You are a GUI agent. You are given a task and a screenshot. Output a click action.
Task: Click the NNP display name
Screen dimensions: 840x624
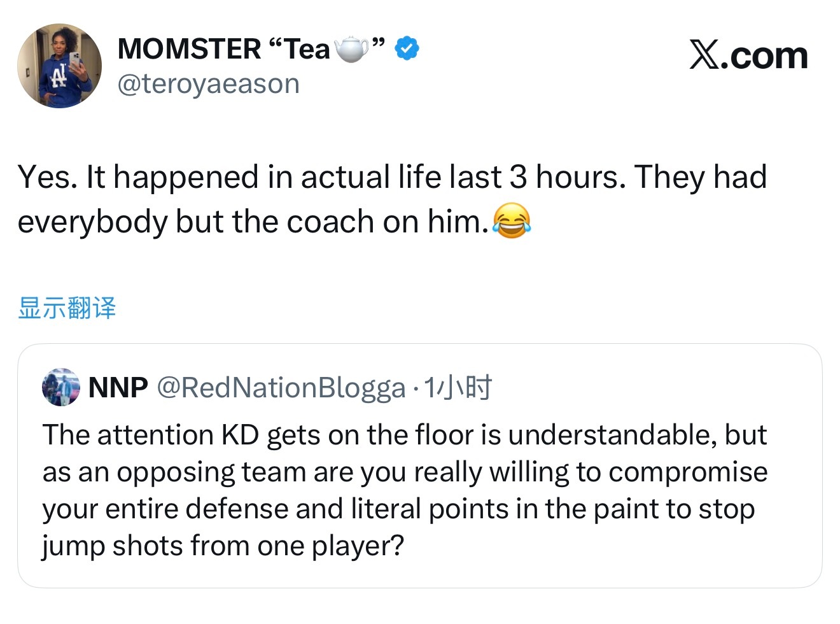point(118,387)
